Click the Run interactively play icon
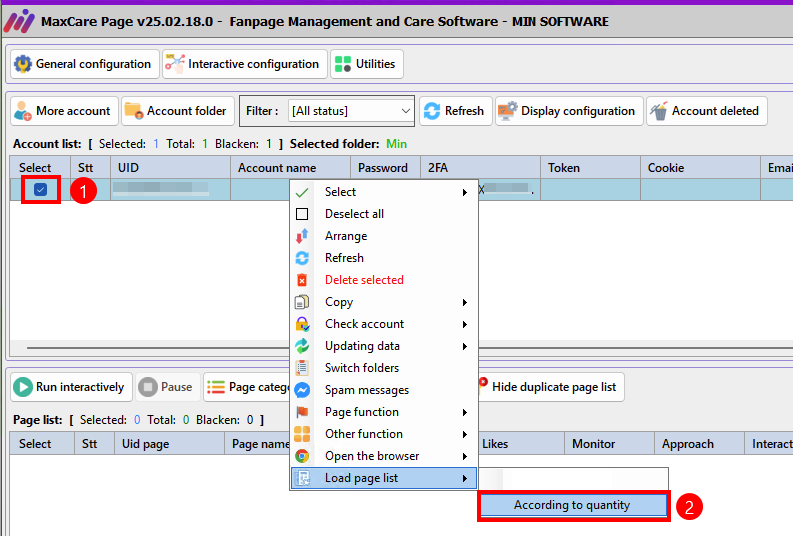The width and height of the screenshot is (793, 536). point(23,387)
